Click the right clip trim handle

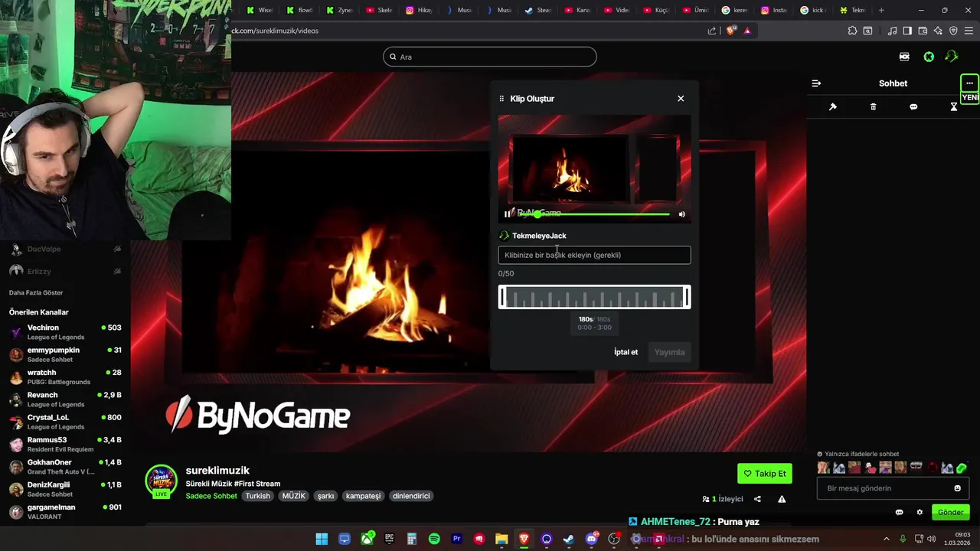coord(687,297)
